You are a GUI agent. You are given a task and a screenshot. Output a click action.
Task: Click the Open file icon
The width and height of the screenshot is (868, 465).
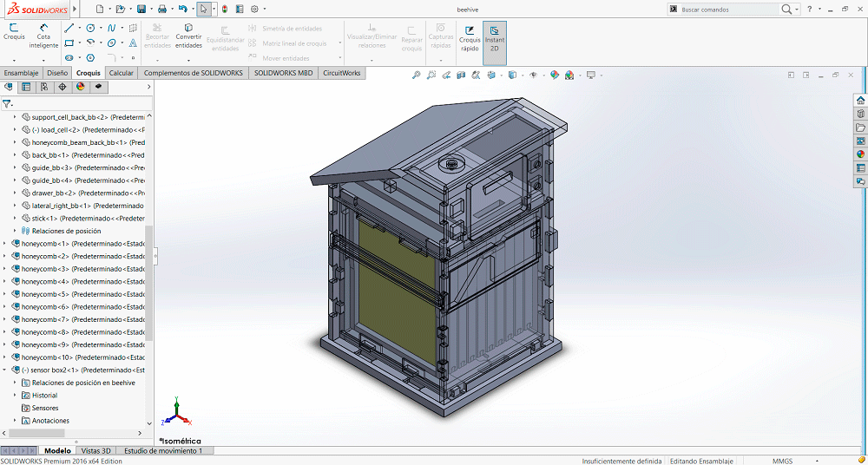[120, 9]
